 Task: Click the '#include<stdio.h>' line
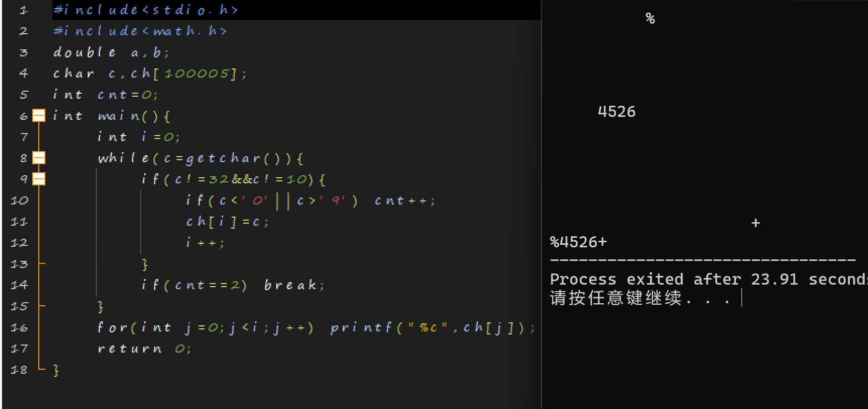(x=146, y=10)
